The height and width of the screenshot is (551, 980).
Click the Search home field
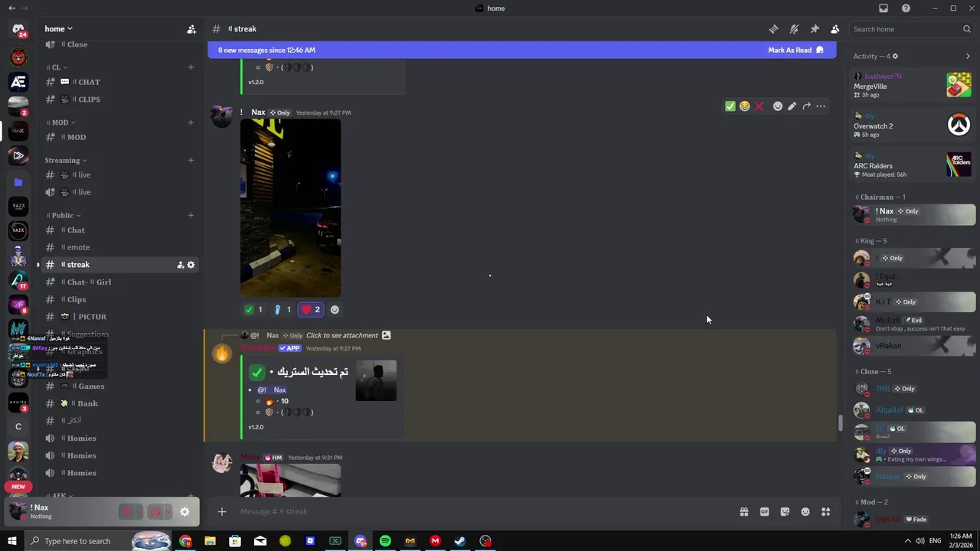(911, 29)
